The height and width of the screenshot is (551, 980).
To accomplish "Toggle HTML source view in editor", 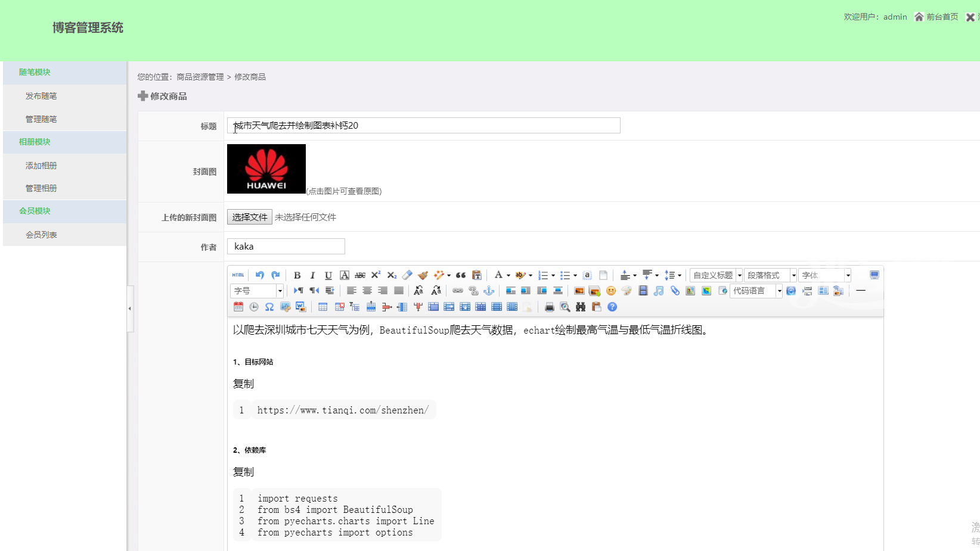I will (x=238, y=275).
